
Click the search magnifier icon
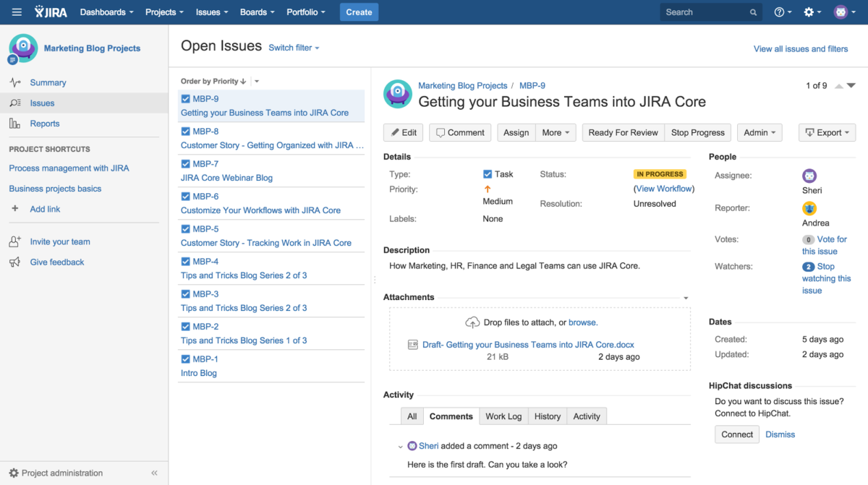coord(752,12)
